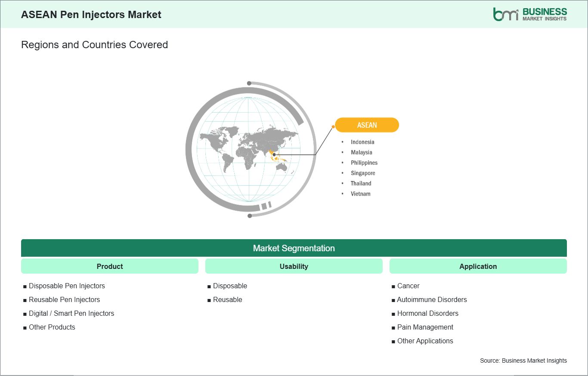
Task: Click the Source: Business Market Insights text
Action: tap(523, 361)
